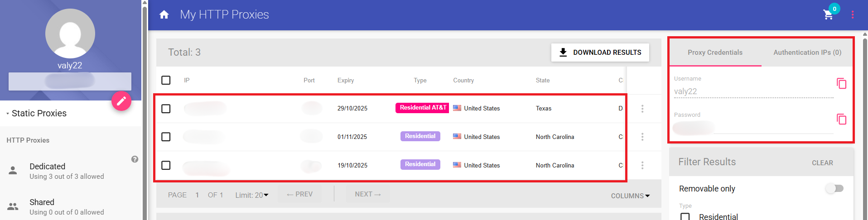The height and width of the screenshot is (220, 868).
Task: Select the Residential AT&T proxy row checkbox
Action: 166,109
